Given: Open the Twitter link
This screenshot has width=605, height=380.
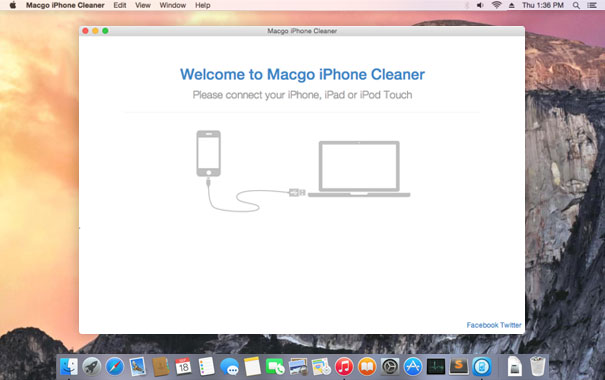Looking at the screenshot, I should pyautogui.click(x=511, y=325).
